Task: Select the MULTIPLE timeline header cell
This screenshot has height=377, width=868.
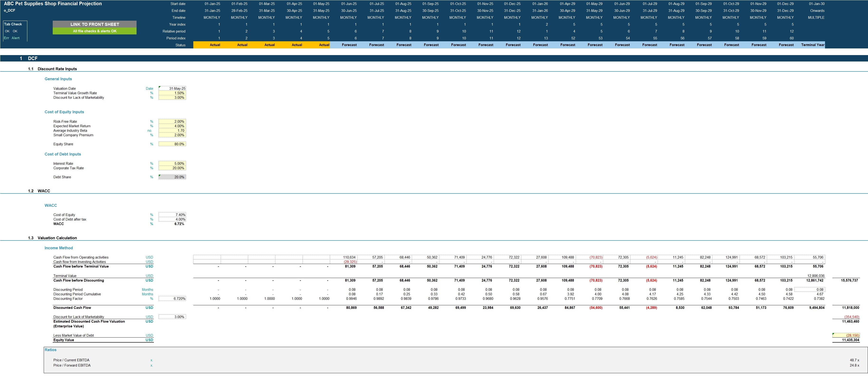Action: (816, 18)
